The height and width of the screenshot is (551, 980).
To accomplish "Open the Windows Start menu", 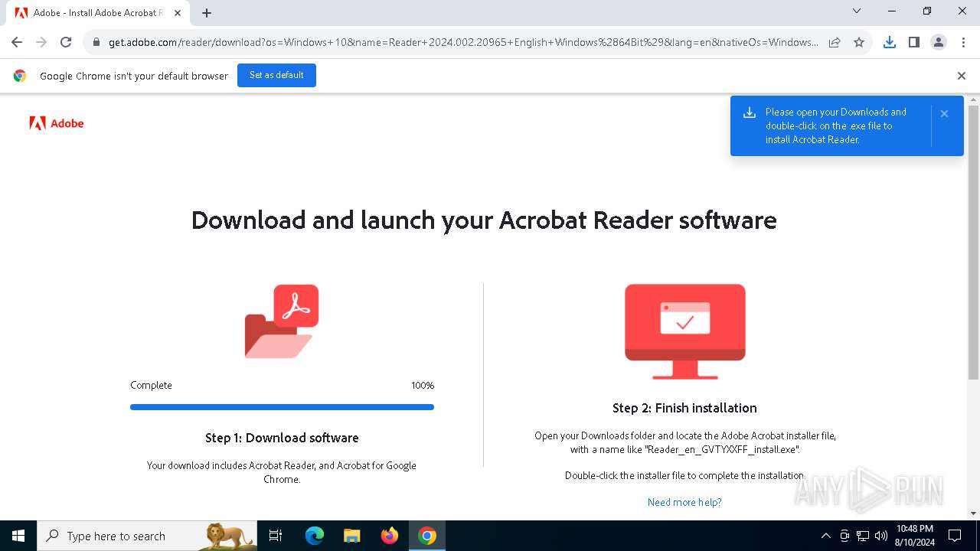I will (18, 536).
